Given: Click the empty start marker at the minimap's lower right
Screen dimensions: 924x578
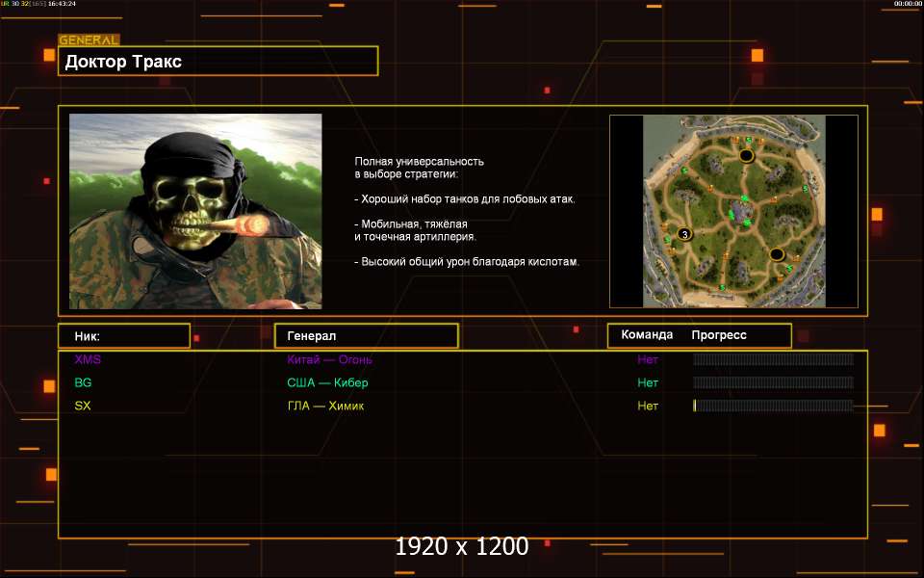Looking at the screenshot, I should click(777, 254).
